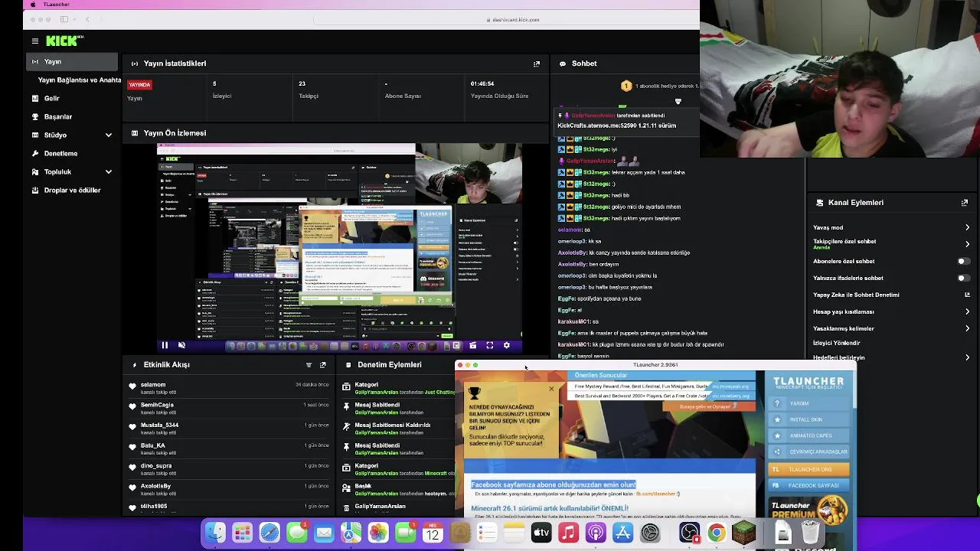Open Launchpad from the Dock
The image size is (980, 551).
tap(243, 533)
